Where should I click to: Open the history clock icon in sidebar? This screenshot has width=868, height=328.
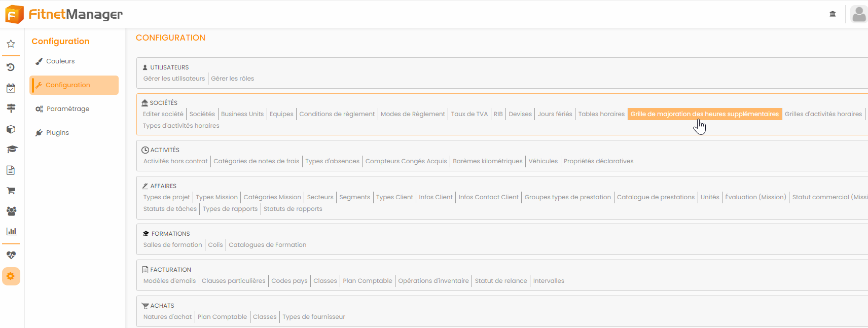[11, 67]
